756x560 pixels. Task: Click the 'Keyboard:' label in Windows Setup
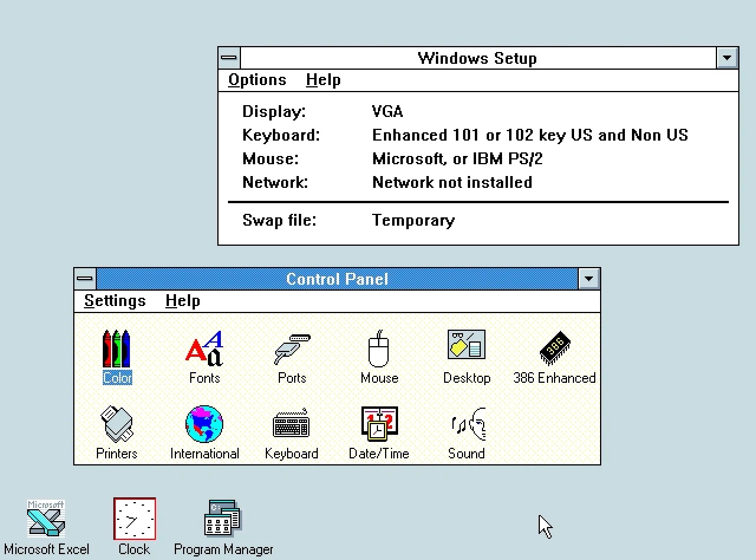pyautogui.click(x=281, y=135)
